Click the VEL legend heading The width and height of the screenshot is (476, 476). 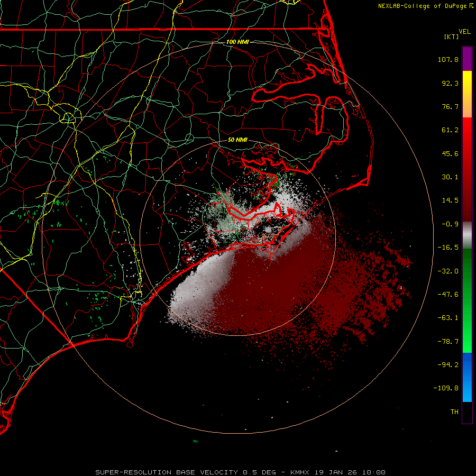(x=464, y=32)
